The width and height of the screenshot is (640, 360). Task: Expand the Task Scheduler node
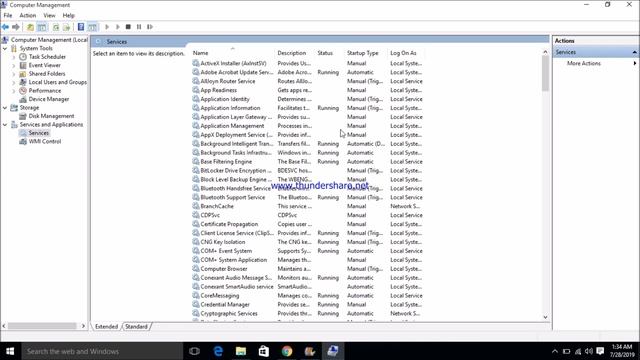13,57
